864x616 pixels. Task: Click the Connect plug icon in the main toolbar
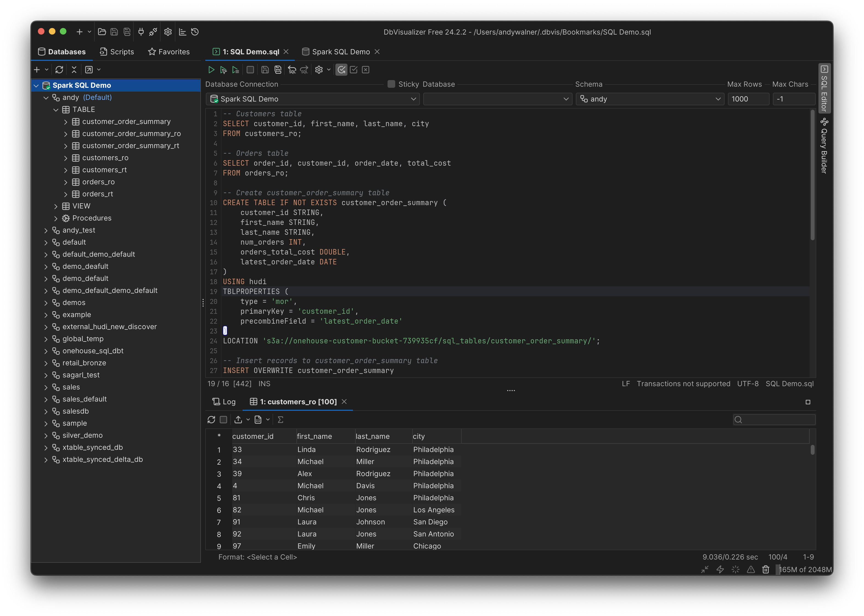pos(141,32)
